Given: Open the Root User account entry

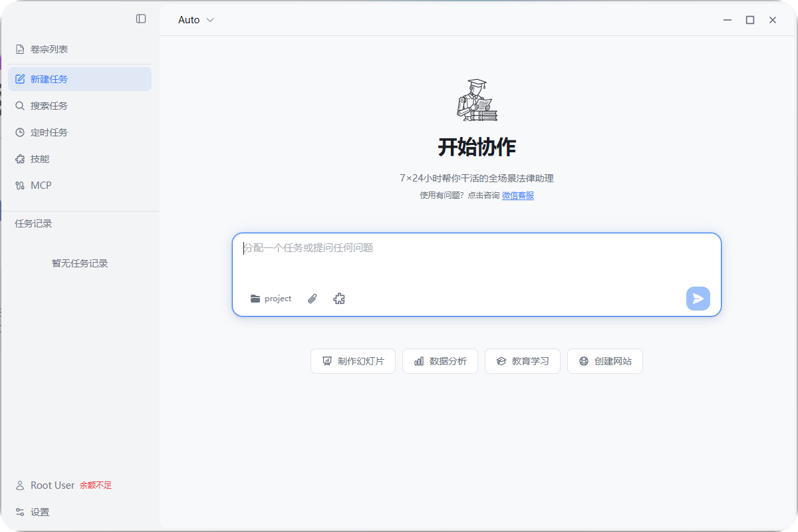Looking at the screenshot, I should tap(52, 485).
